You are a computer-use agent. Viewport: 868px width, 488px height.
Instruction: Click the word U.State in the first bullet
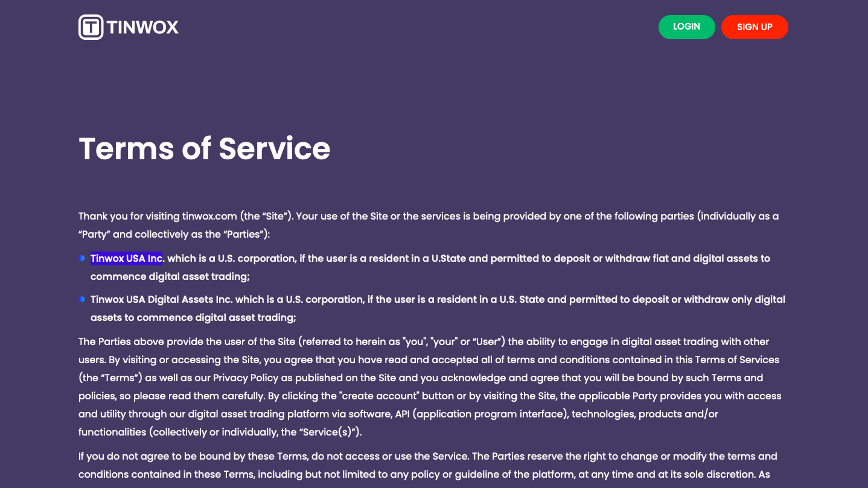(x=448, y=258)
